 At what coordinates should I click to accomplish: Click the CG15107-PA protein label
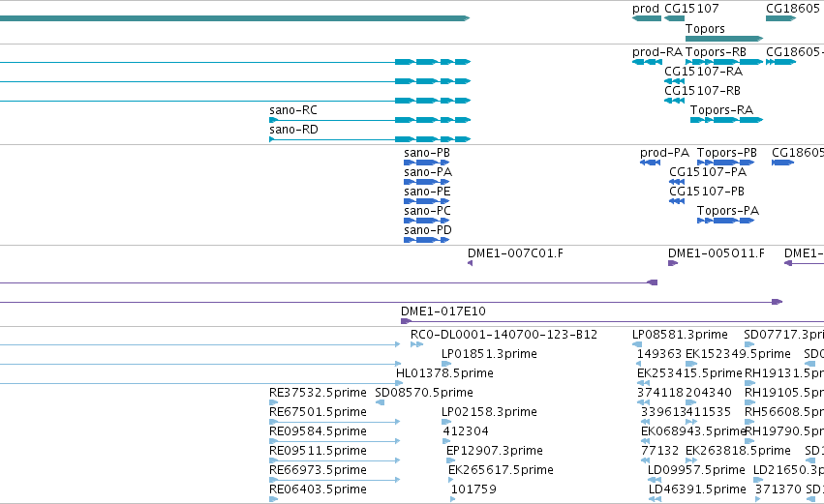[708, 172]
